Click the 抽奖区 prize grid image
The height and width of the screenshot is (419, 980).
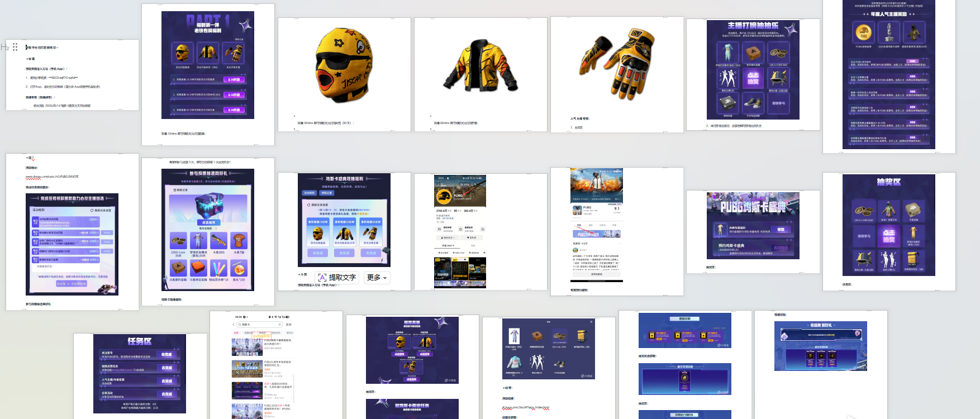click(888, 225)
